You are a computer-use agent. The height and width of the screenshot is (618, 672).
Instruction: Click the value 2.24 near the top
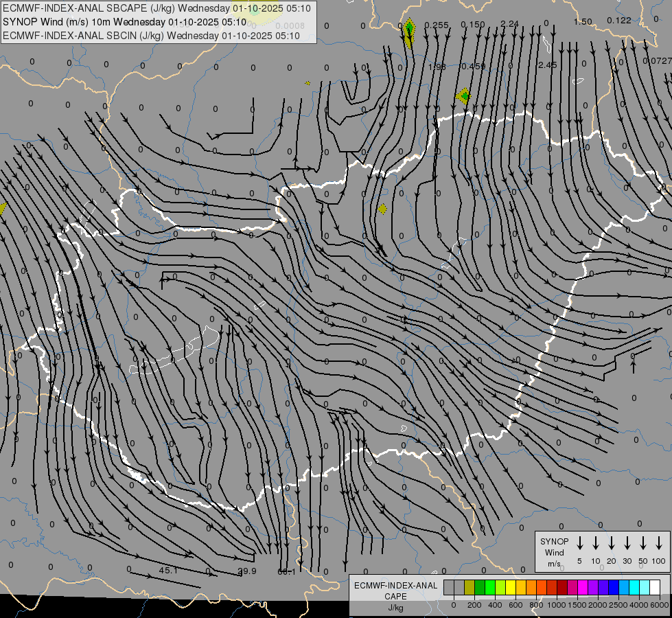[509, 24]
